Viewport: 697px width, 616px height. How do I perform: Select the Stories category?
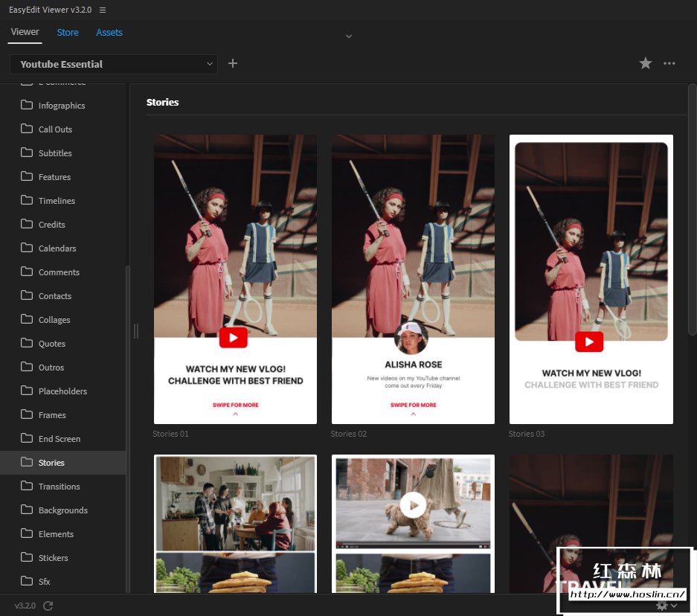pyautogui.click(x=51, y=463)
